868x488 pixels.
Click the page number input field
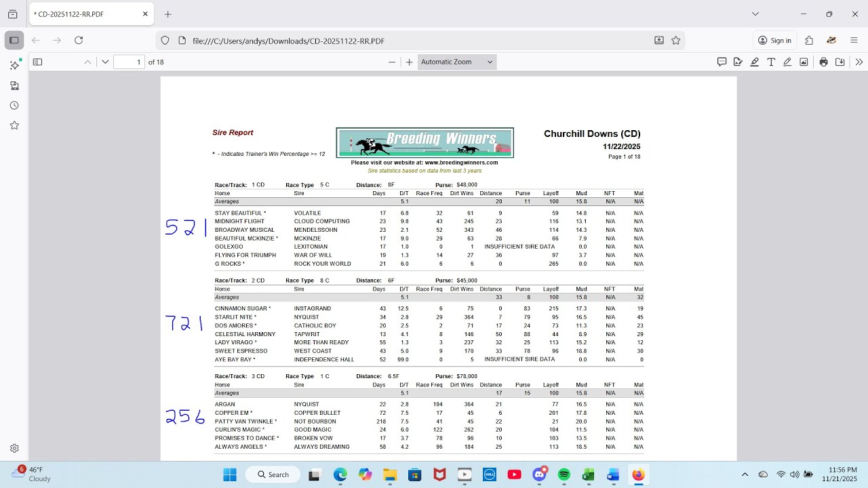coord(130,62)
